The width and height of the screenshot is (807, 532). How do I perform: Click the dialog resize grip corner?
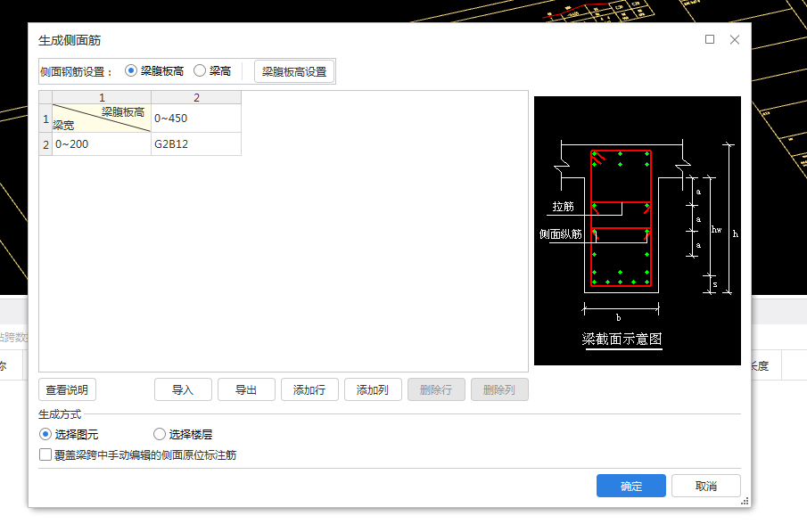(x=745, y=501)
